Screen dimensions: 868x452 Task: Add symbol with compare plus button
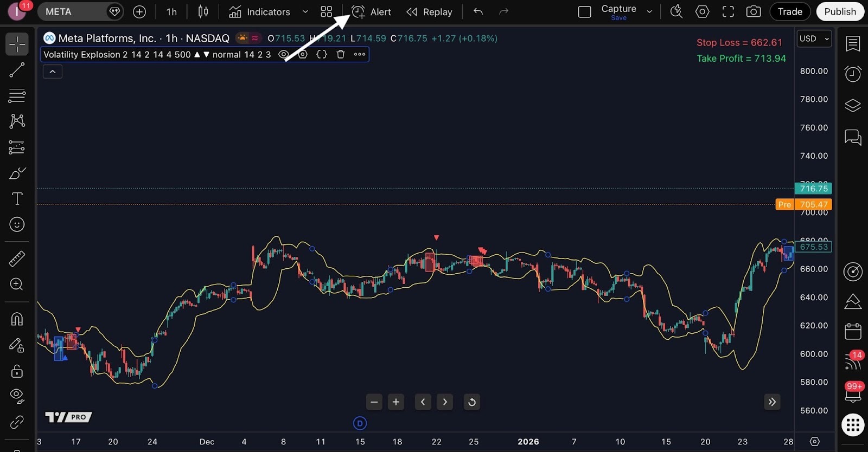click(139, 11)
